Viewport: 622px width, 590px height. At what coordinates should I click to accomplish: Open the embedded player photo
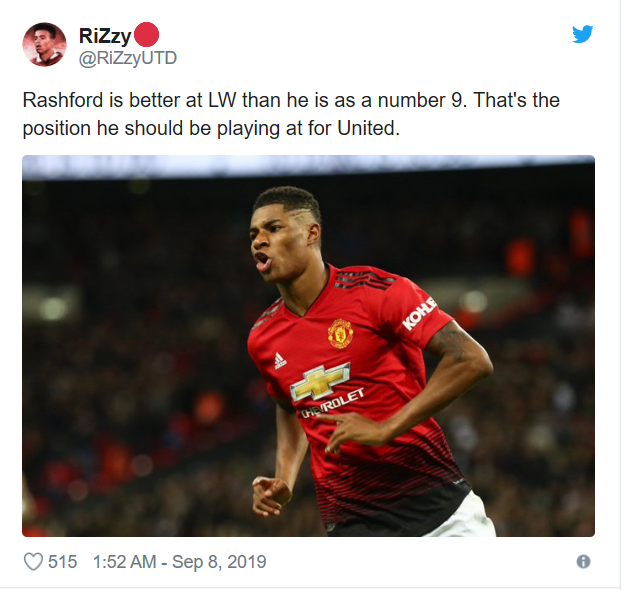pyautogui.click(x=308, y=346)
